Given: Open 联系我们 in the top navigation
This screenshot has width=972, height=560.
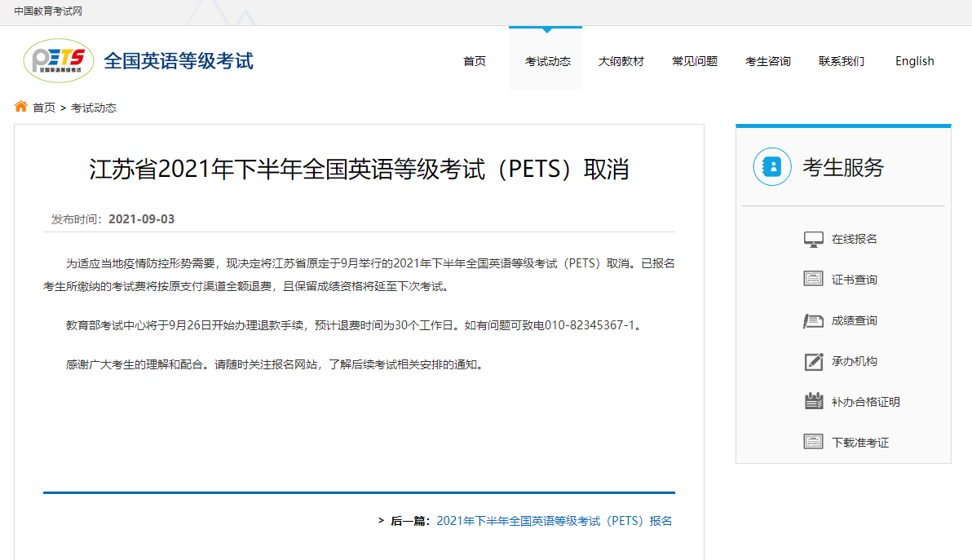Looking at the screenshot, I should point(841,61).
